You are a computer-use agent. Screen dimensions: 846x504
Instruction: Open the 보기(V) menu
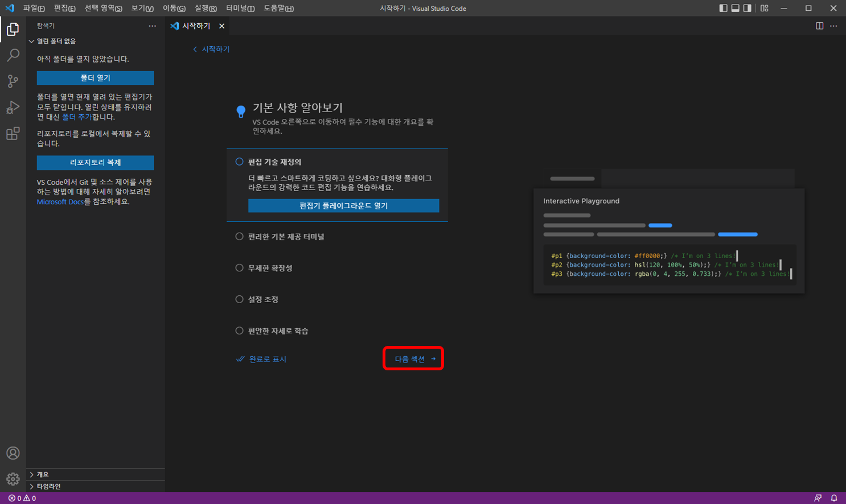142,8
